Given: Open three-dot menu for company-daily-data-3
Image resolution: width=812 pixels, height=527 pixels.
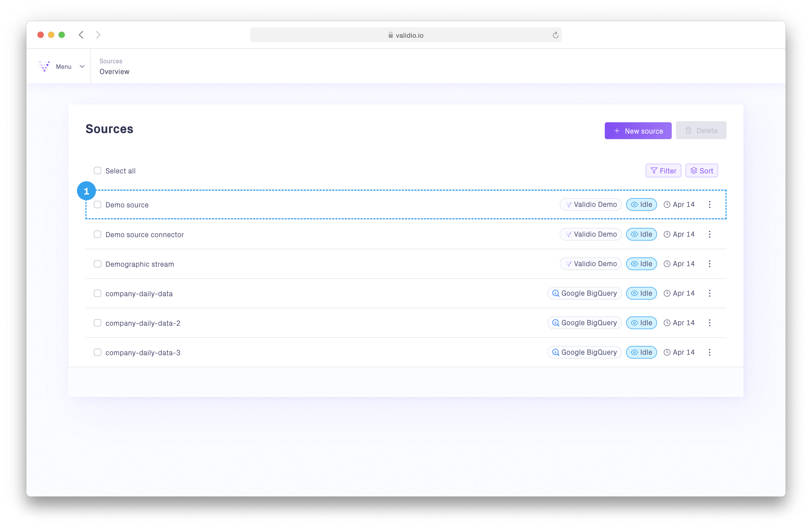Looking at the screenshot, I should [709, 352].
